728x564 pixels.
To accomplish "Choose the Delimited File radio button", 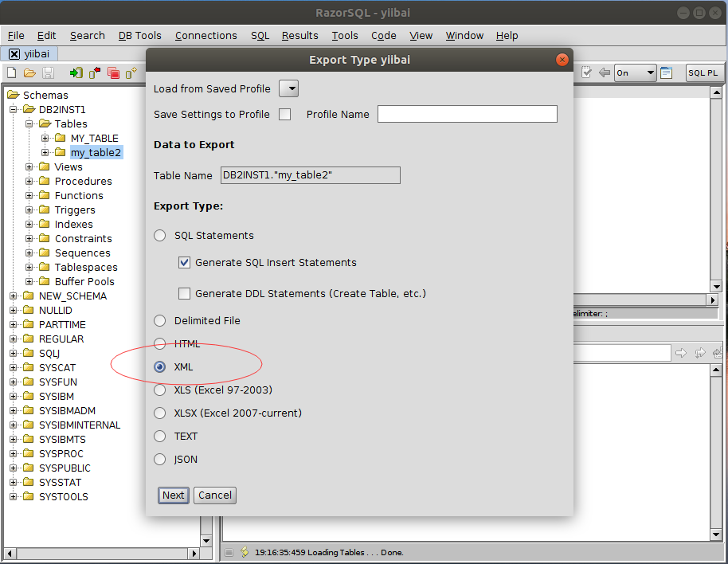I will 160,321.
